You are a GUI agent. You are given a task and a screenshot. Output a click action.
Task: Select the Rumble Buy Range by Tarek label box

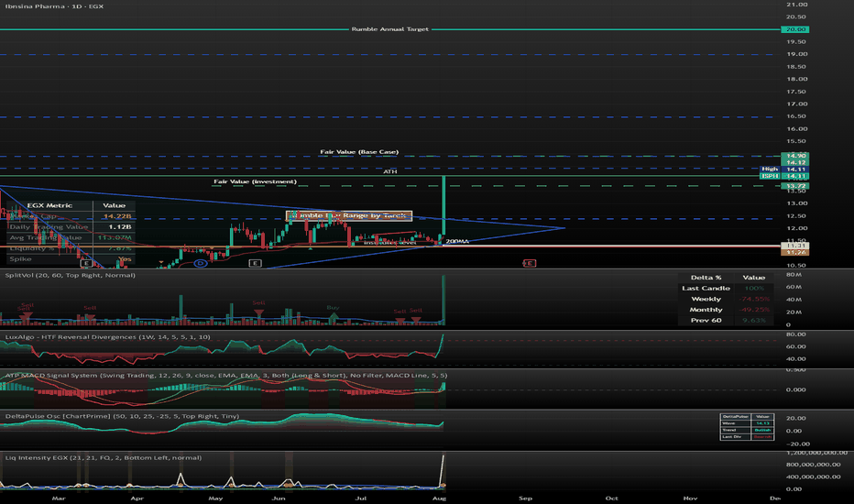349,215
